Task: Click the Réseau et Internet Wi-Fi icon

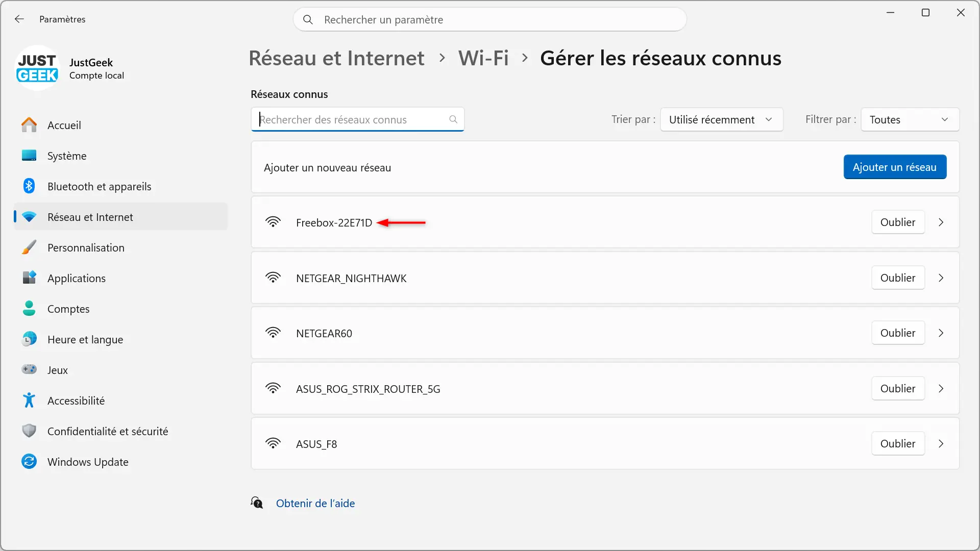Action: point(29,217)
